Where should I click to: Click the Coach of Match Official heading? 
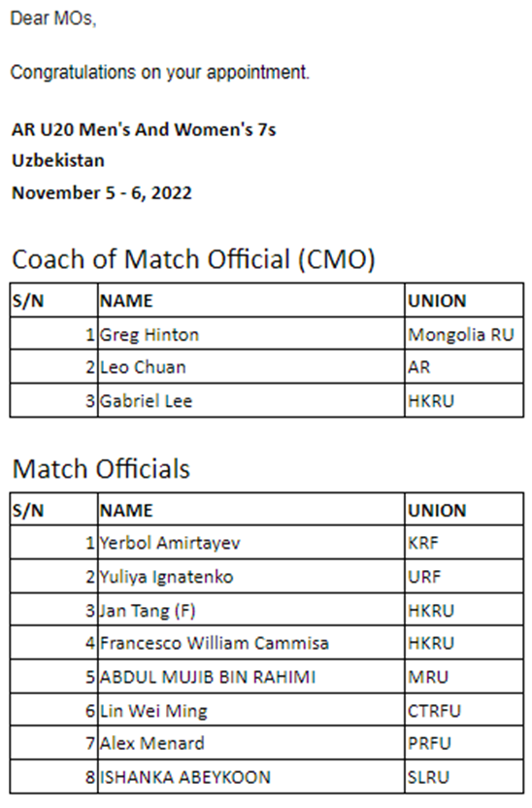pos(193,258)
